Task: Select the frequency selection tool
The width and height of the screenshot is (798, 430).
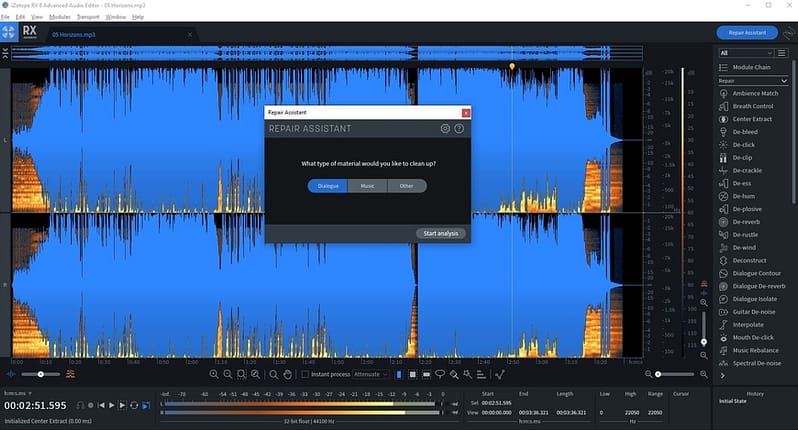Action: 426,375
